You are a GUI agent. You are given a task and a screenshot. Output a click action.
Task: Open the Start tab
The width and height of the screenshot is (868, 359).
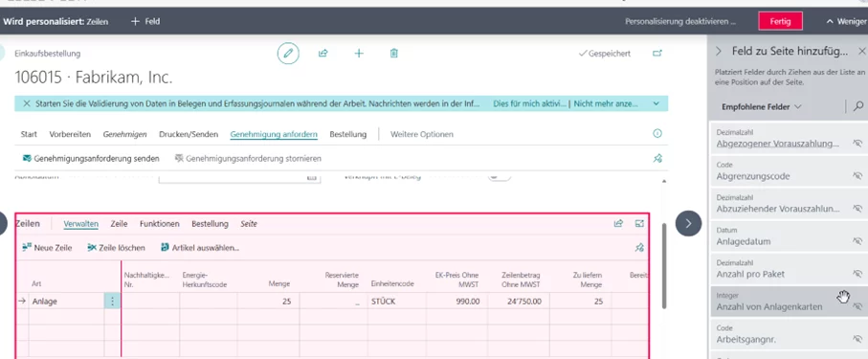click(29, 134)
